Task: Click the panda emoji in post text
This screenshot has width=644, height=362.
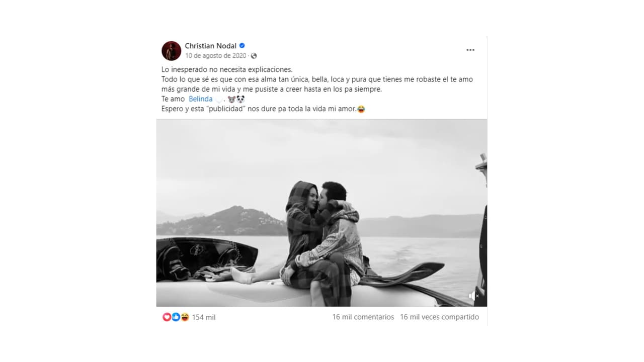Action: pyautogui.click(x=240, y=99)
